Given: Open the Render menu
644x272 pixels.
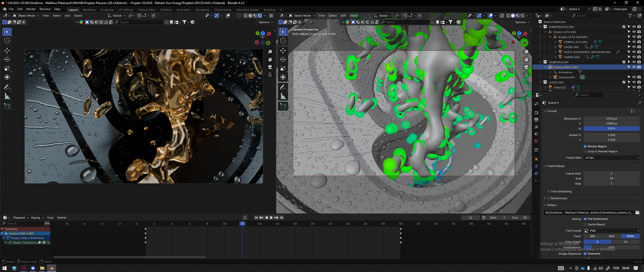Looking at the screenshot, I should [x=31, y=9].
